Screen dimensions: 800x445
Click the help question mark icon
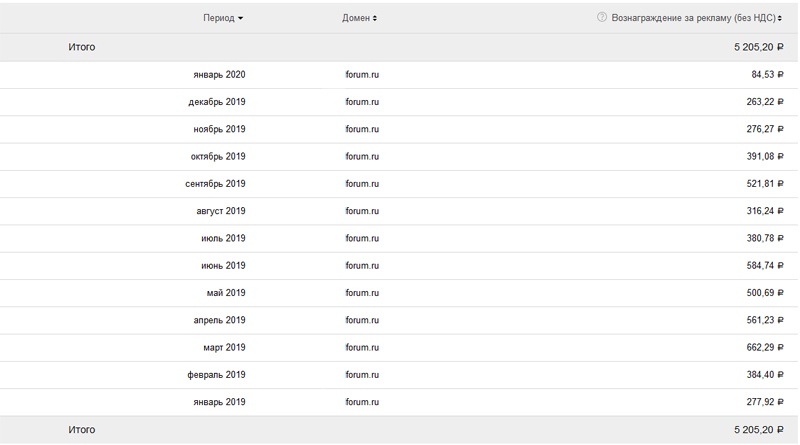pyautogui.click(x=601, y=18)
